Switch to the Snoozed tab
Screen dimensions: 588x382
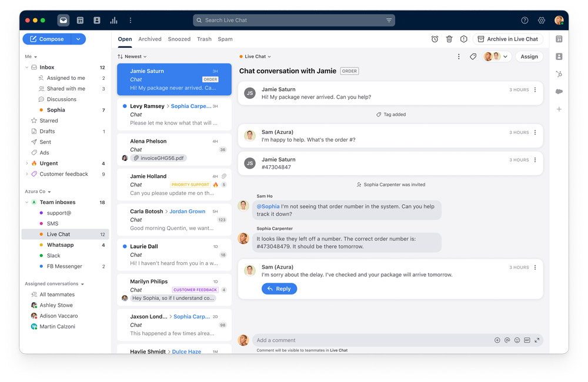pyautogui.click(x=179, y=39)
